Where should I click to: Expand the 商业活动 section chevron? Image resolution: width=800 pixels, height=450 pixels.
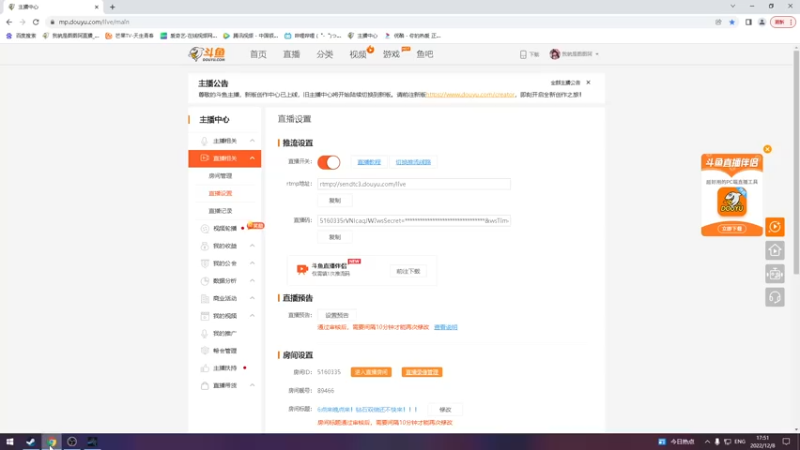252,298
